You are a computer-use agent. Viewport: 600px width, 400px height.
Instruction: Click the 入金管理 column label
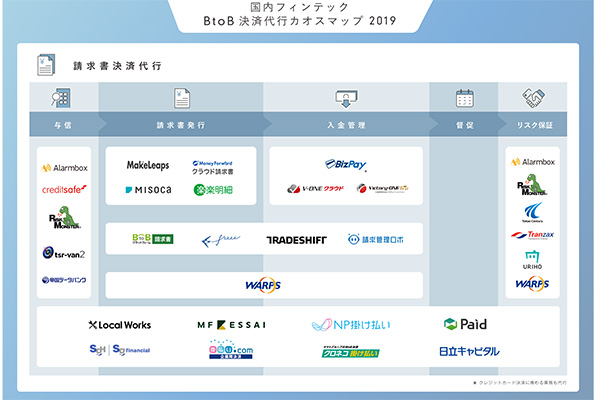point(346,125)
